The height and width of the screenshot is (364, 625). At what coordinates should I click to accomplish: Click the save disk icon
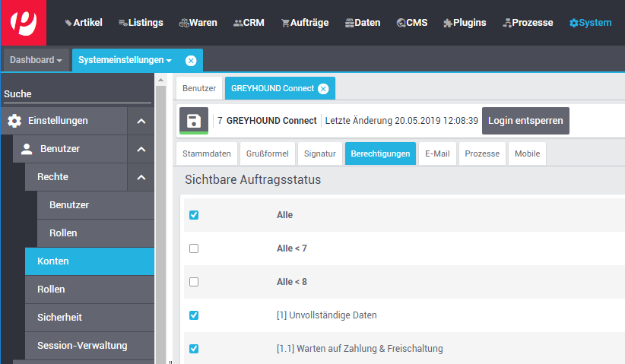tap(194, 121)
